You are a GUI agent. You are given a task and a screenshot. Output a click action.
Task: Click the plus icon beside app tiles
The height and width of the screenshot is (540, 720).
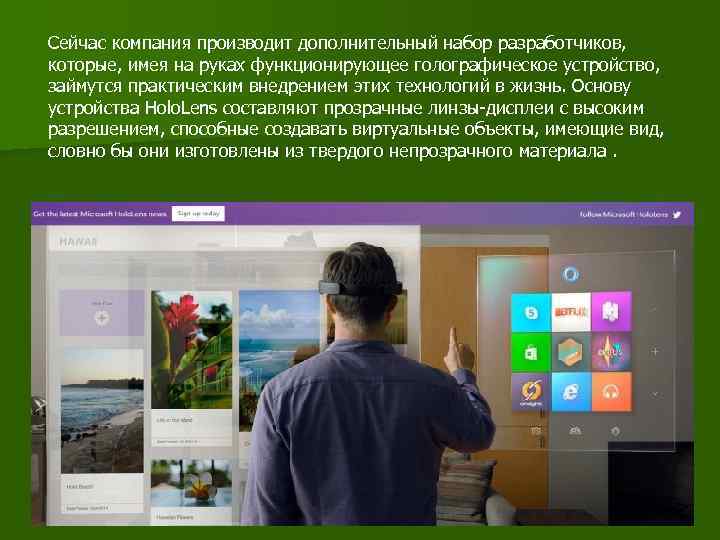(655, 352)
